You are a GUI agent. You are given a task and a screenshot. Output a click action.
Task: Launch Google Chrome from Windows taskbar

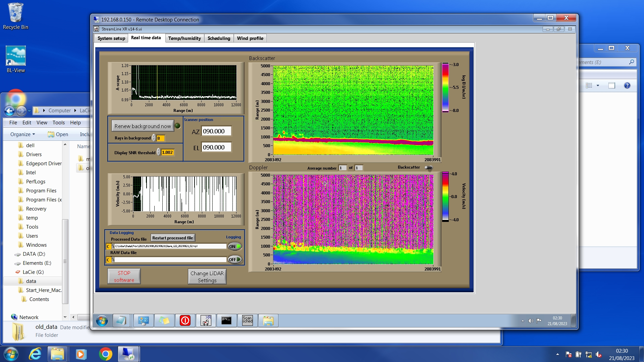point(105,354)
